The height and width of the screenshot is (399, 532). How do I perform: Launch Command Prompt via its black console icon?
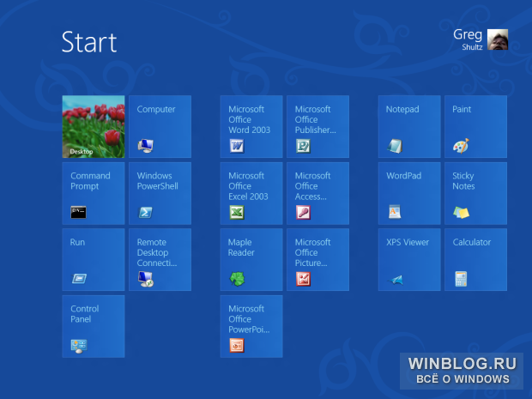[78, 213]
